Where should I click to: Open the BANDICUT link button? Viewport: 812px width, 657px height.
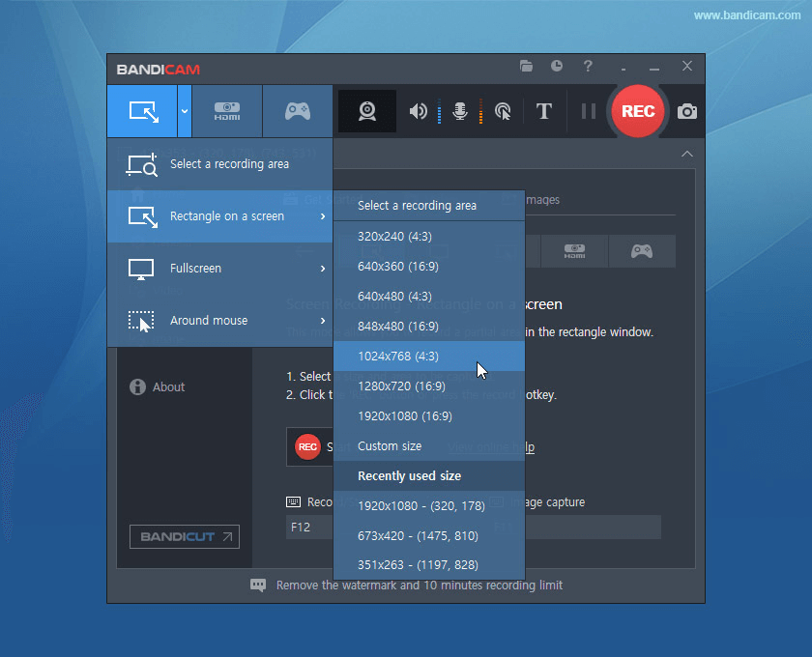[x=185, y=537]
